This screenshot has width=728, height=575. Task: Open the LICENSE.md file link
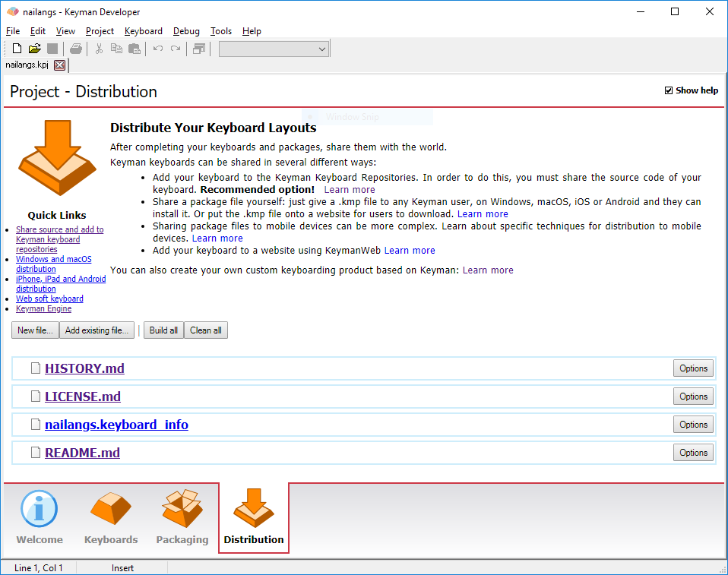83,396
